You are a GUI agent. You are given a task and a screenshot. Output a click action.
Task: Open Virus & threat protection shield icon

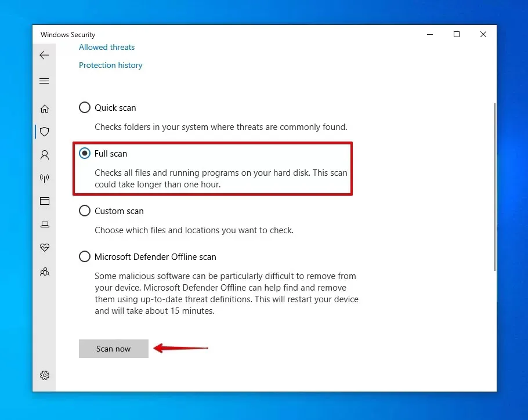coord(45,132)
